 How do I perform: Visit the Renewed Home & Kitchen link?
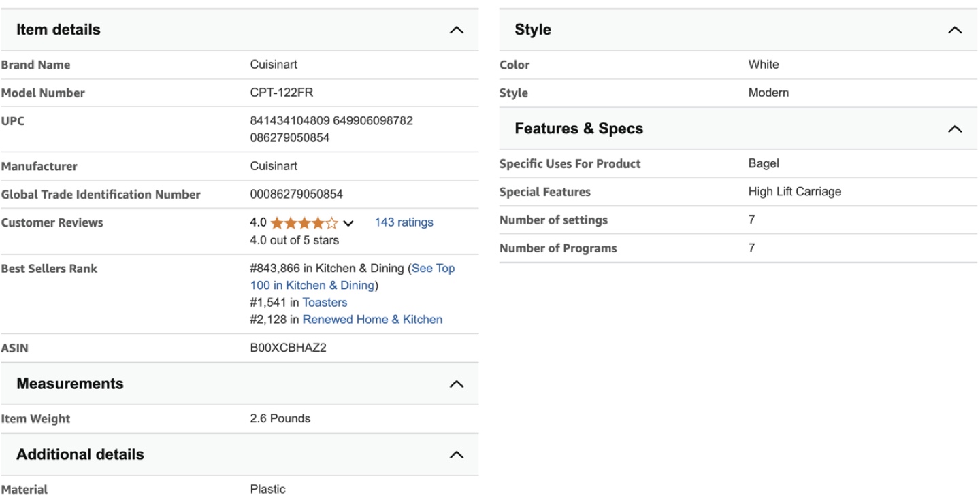(x=372, y=320)
